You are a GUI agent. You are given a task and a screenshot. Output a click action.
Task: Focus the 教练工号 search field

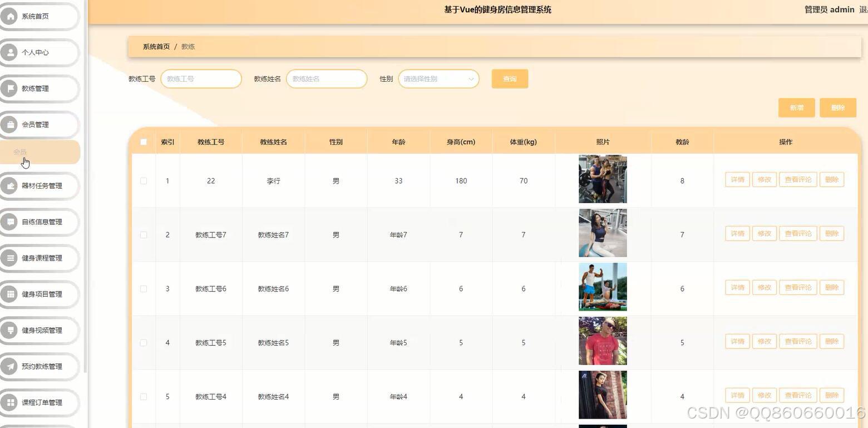tap(201, 79)
